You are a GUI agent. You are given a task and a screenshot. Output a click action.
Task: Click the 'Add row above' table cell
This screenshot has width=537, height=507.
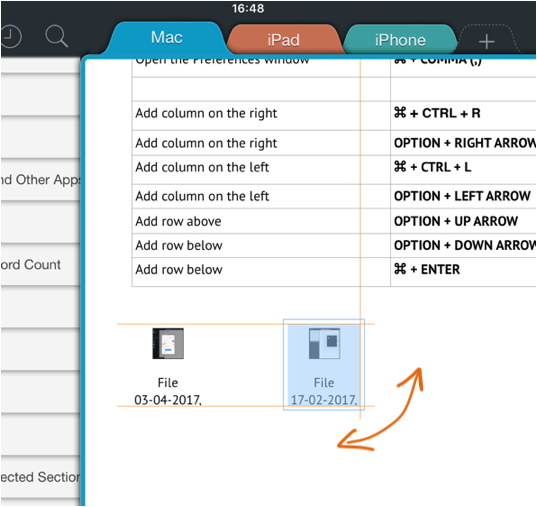[261, 221]
